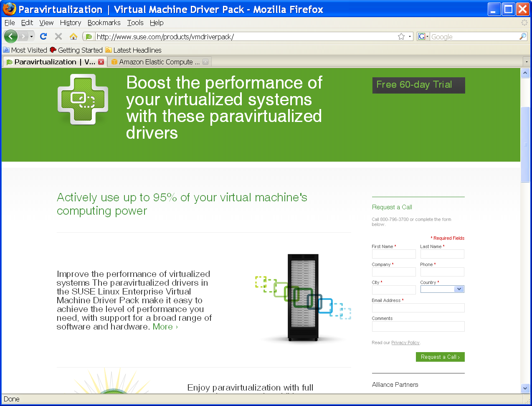Viewport: 532px width, 406px height.
Task: Click the URL address field
Action: [x=246, y=37]
